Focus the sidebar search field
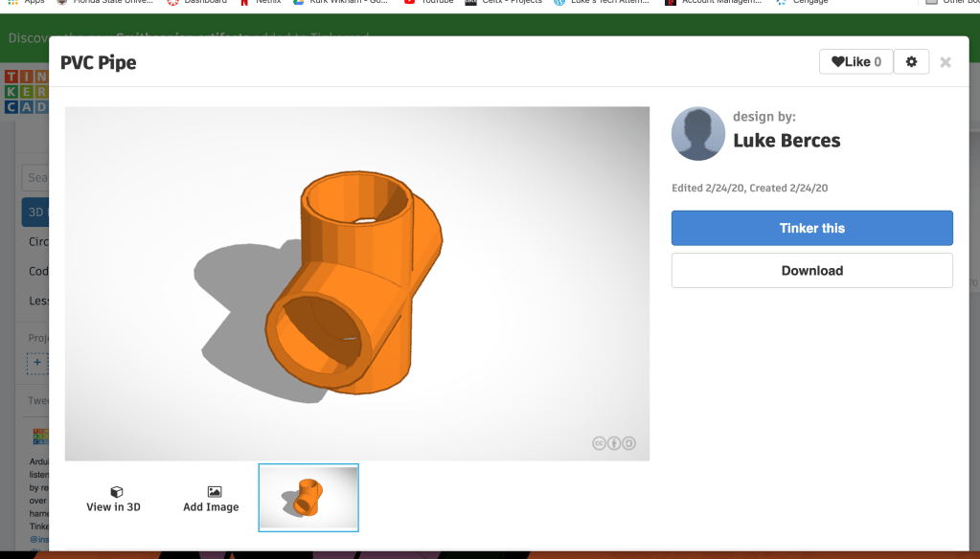The width and height of the screenshot is (980, 559). [38, 177]
